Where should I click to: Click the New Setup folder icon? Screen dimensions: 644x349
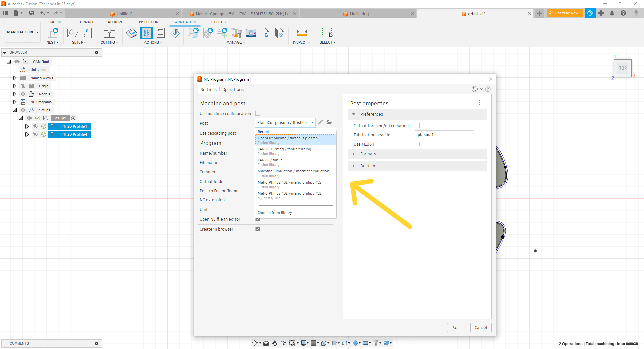click(x=72, y=33)
